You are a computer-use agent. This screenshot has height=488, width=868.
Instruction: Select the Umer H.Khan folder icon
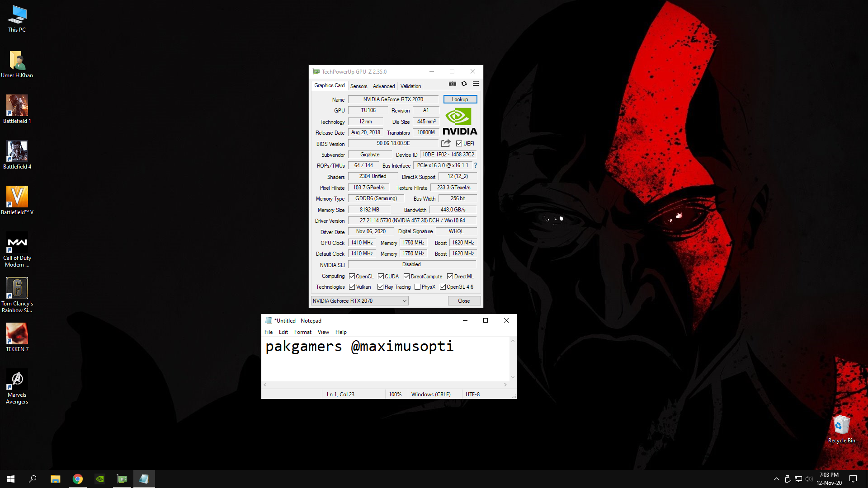(x=17, y=64)
